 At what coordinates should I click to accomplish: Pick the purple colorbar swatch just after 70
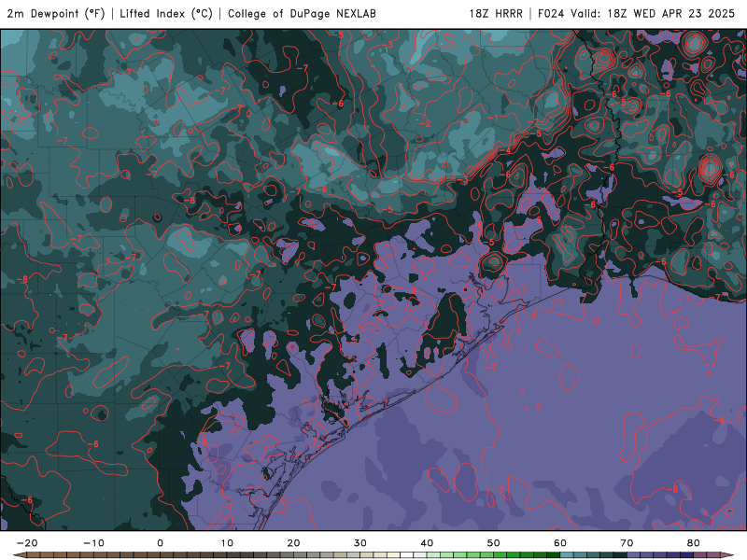634,555
